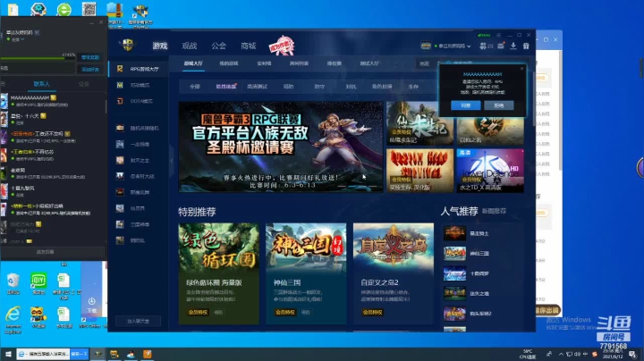Switch to the second sub-tab beside 游戏大厅
Viewport: 644px width, 361px height.
click(229, 63)
